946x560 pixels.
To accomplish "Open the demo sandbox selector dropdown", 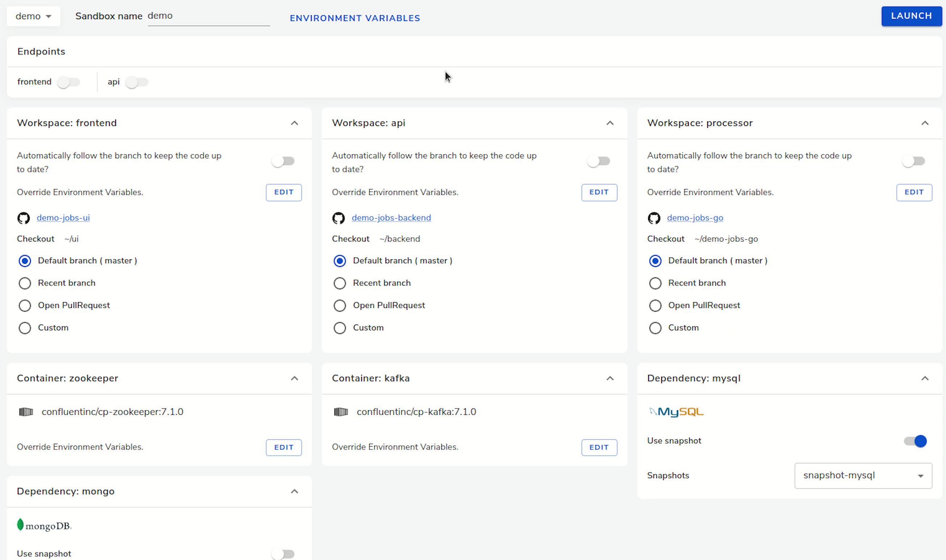I will pyautogui.click(x=33, y=16).
